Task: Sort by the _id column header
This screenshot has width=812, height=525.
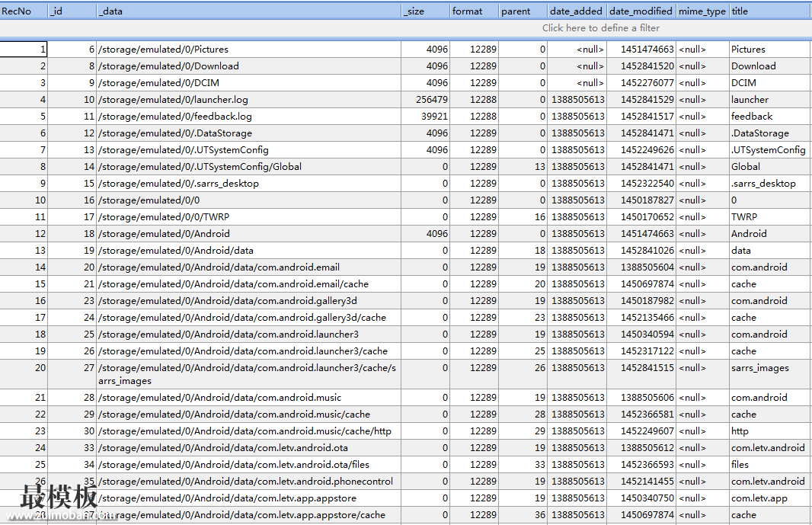Action: (72, 11)
